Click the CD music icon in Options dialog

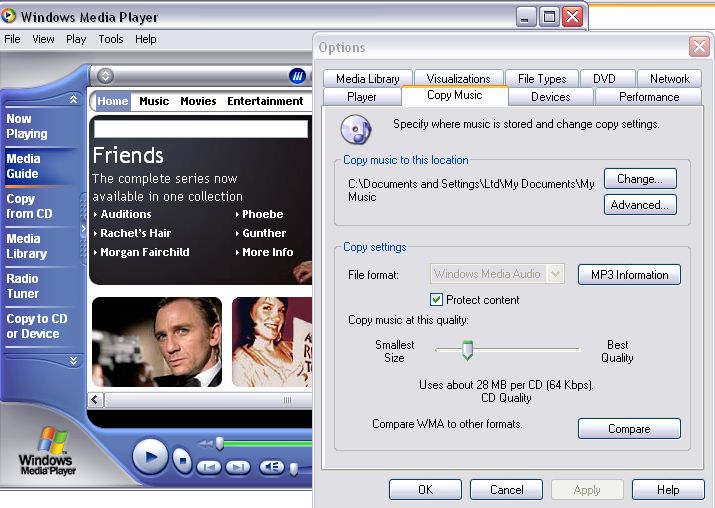(x=356, y=129)
